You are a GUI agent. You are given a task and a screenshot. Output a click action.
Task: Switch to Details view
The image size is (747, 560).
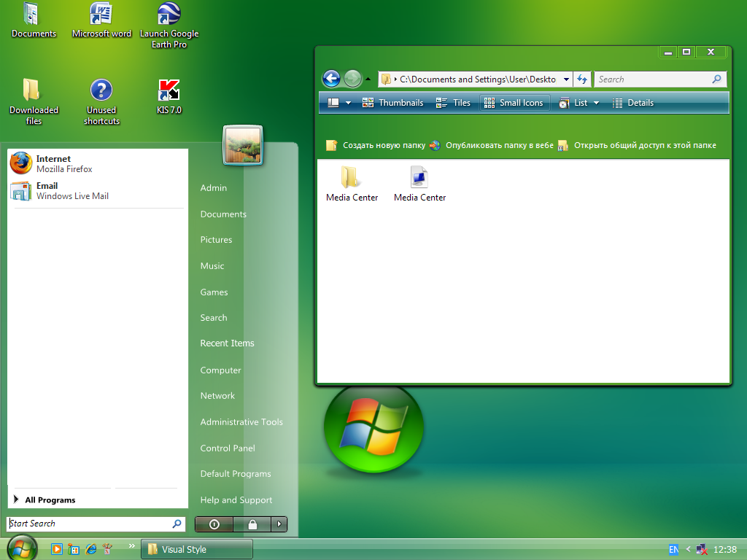(x=633, y=103)
